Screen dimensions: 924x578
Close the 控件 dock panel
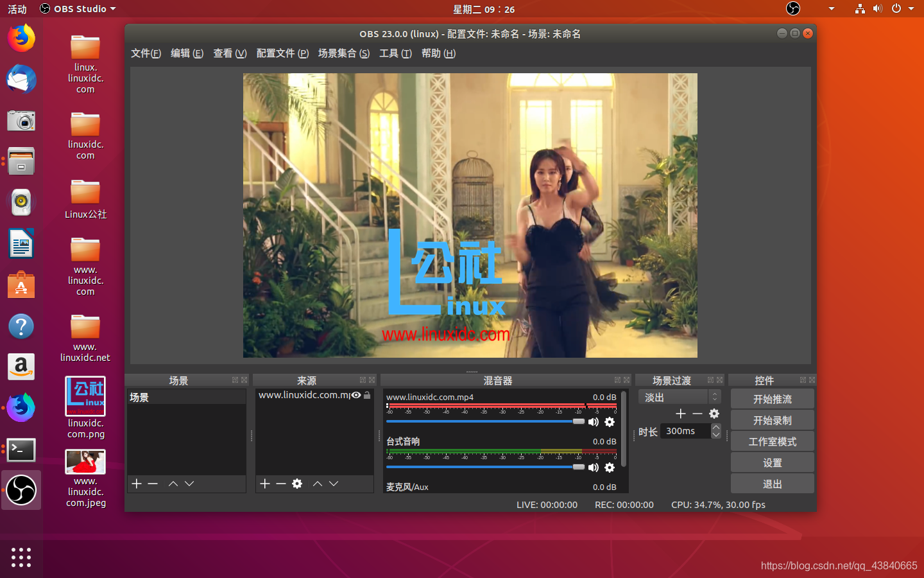pyautogui.click(x=812, y=380)
